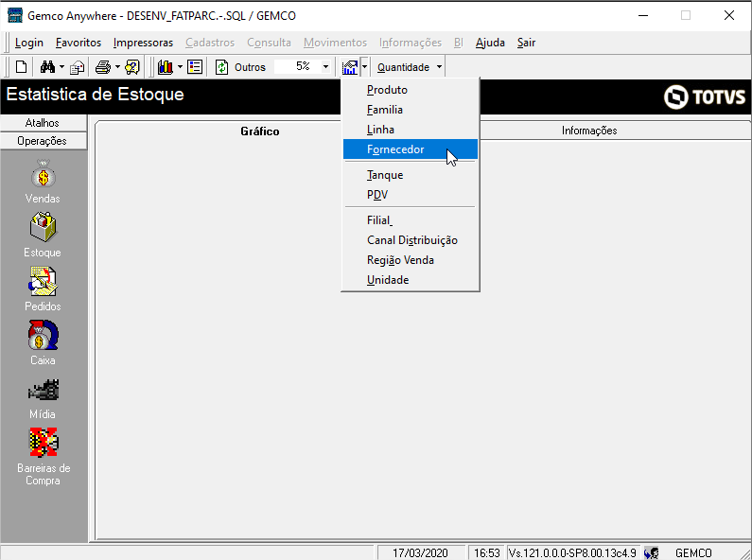Select Filial from the dropdown menu
752x560 pixels.
[411, 220]
